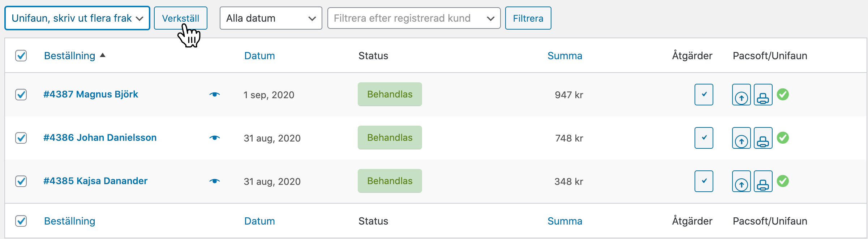Expand the Alla datum date filter
This screenshot has width=868, height=239.
point(271,18)
